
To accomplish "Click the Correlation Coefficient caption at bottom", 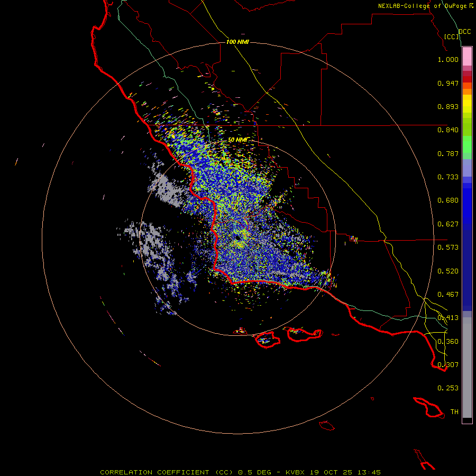I will [241, 472].
